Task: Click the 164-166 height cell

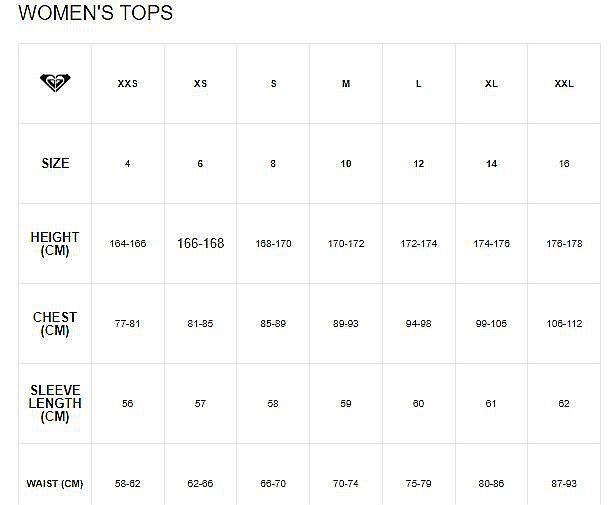Action: [128, 244]
